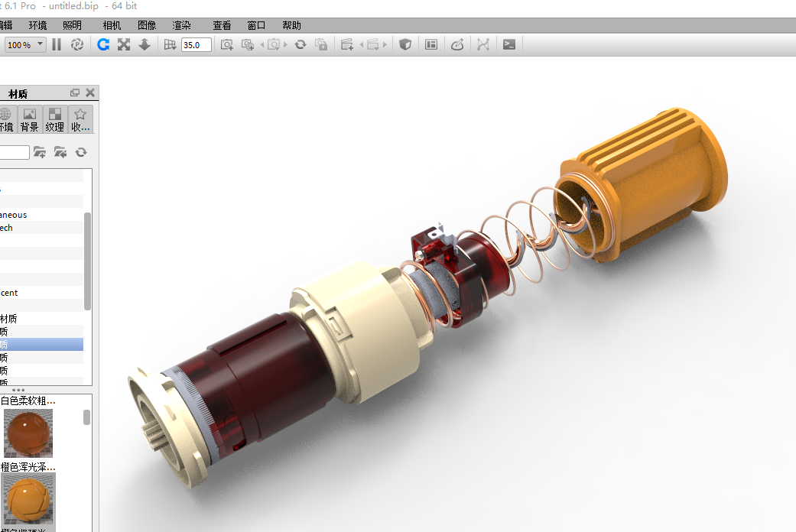Click the add studio icon
The height and width of the screenshot is (532, 796).
click(x=347, y=44)
